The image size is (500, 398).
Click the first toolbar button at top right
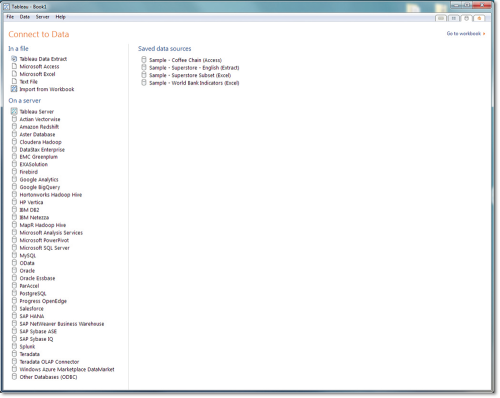click(441, 18)
